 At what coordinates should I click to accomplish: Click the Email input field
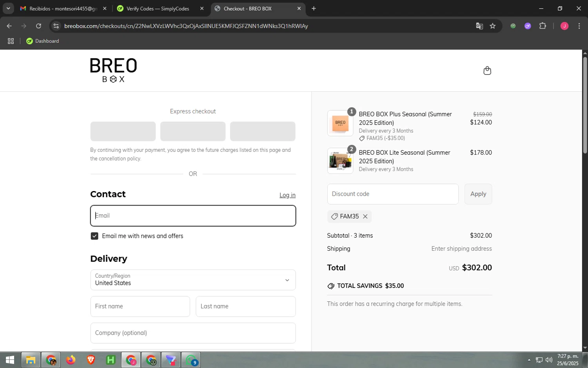pos(193,216)
